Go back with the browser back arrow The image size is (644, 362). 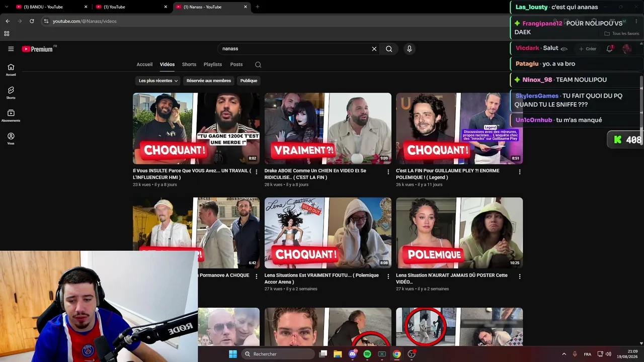point(8,21)
